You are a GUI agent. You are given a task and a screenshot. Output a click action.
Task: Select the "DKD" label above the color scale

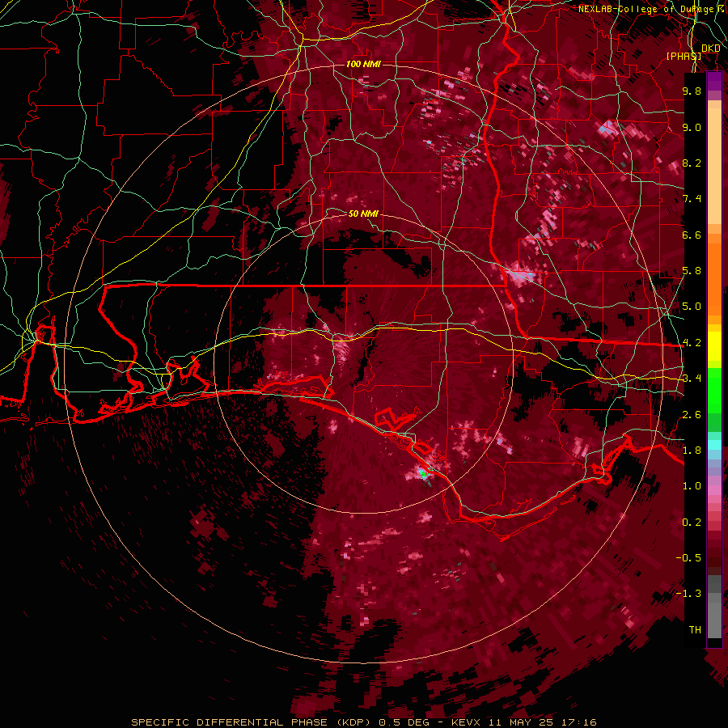(711, 49)
